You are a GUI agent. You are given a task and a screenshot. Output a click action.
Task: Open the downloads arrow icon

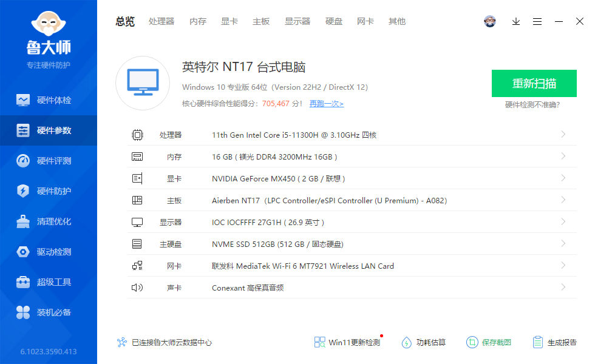pyautogui.click(x=515, y=22)
